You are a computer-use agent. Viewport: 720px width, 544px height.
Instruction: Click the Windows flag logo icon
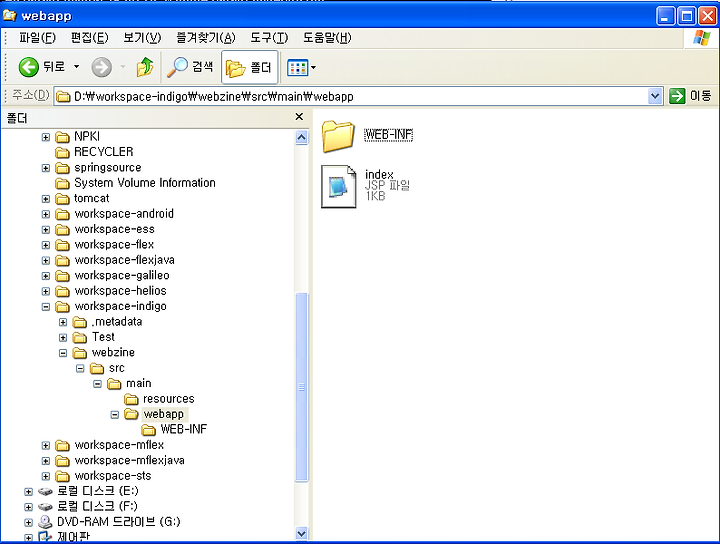[702, 38]
